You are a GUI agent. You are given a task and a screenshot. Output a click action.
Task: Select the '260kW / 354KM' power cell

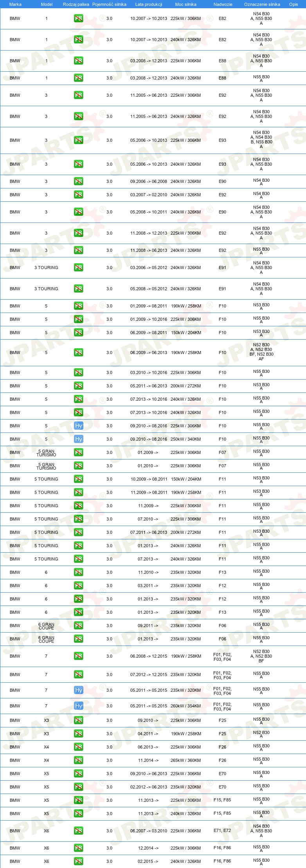pos(186,706)
